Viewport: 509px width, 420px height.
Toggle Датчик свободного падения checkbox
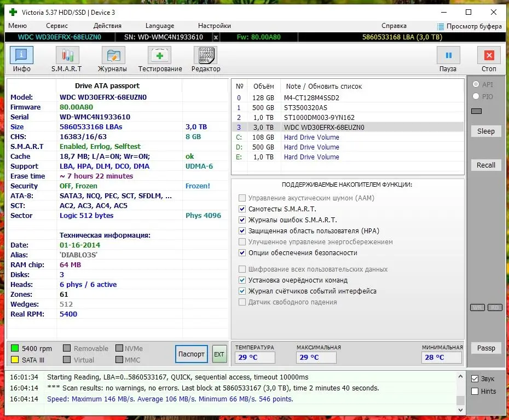[242, 302]
